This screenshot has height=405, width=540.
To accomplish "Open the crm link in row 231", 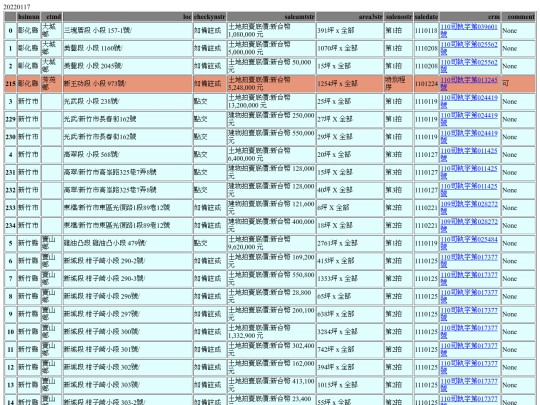I will click(469, 172).
